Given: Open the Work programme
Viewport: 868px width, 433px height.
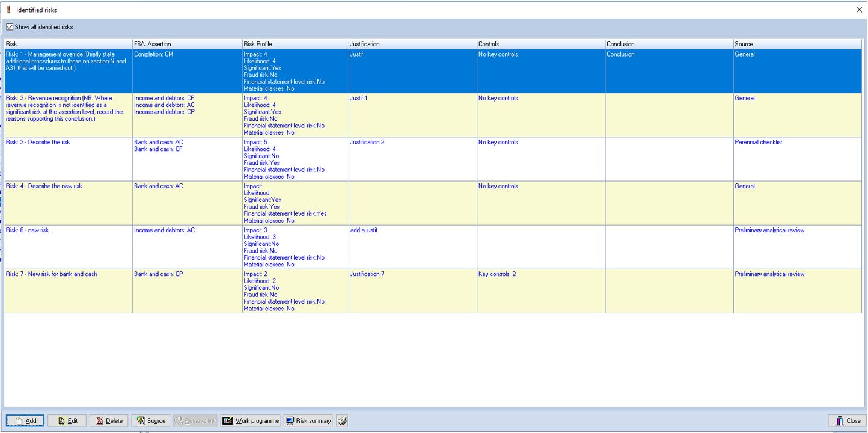Looking at the screenshot, I should coord(251,421).
